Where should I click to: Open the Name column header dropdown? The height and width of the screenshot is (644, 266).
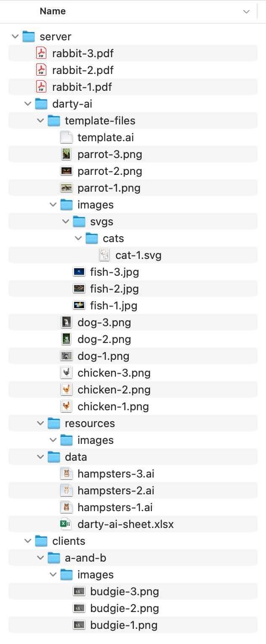pos(246,11)
